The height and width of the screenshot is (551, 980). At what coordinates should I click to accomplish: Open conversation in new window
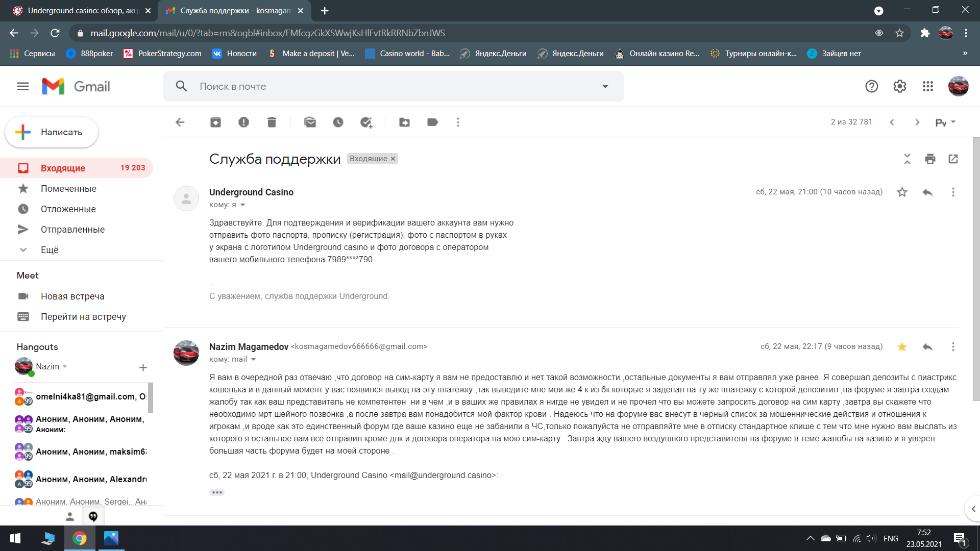point(953,159)
